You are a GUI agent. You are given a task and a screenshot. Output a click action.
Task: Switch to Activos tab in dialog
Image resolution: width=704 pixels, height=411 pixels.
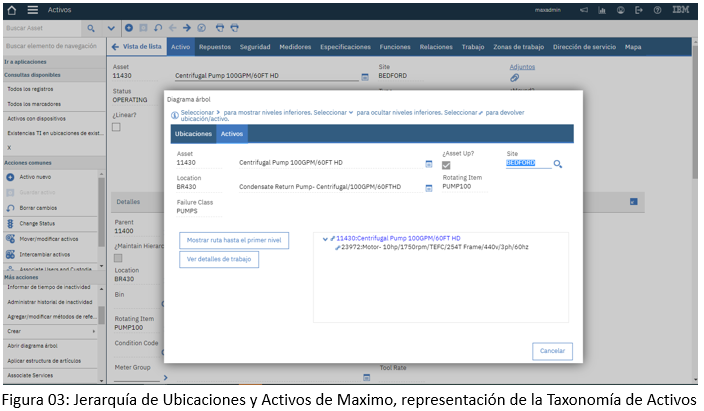tap(232, 134)
